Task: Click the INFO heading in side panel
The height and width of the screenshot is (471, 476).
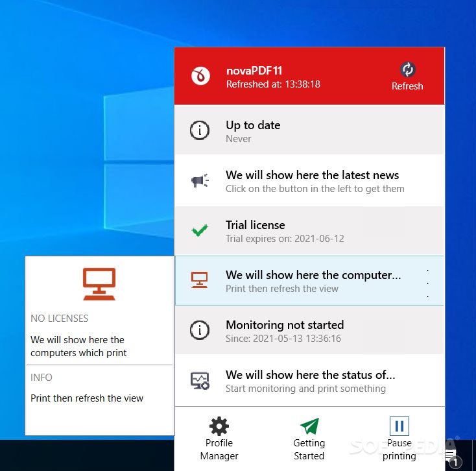Action: point(42,378)
